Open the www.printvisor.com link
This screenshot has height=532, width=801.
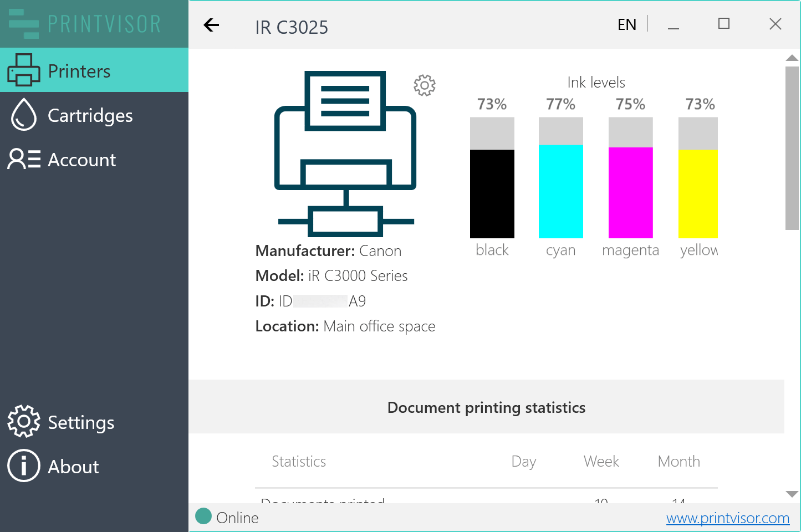[727, 518]
